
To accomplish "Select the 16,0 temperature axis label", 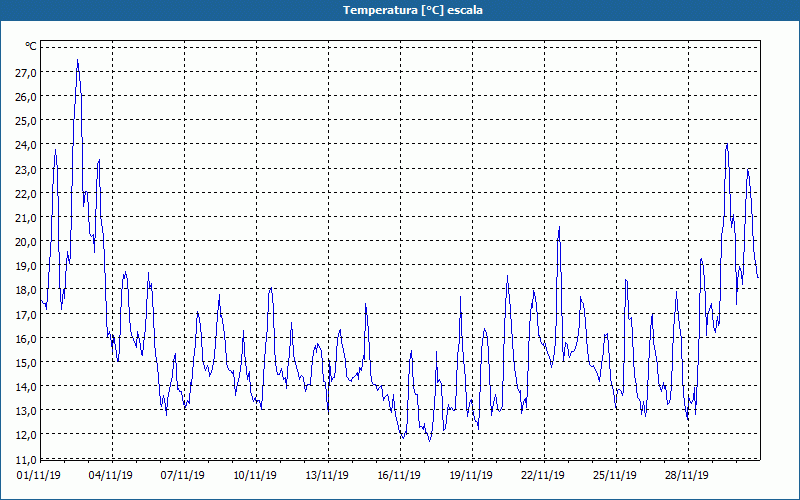I will point(26,339).
